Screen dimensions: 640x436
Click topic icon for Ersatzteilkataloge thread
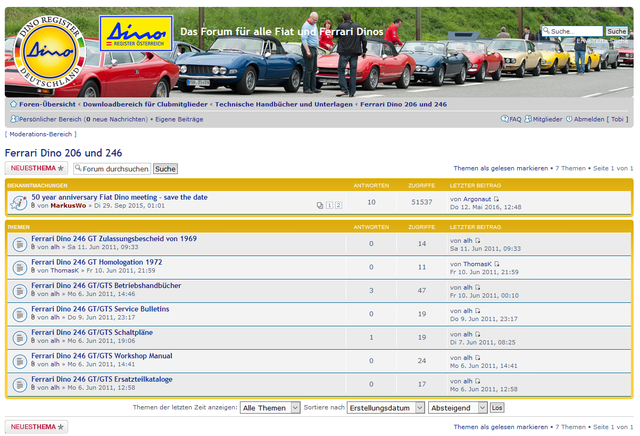click(x=19, y=383)
